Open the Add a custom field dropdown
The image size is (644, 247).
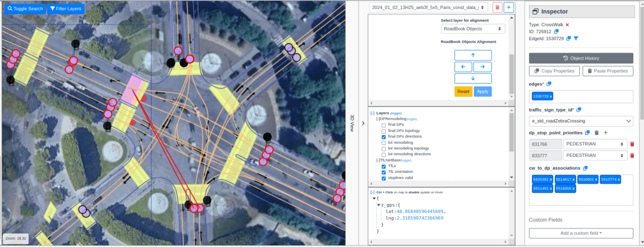click(581, 233)
